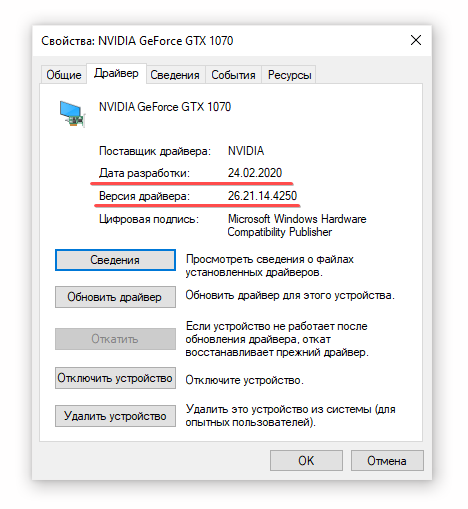
Task: Click Обновить драйвер button
Action: tap(115, 297)
